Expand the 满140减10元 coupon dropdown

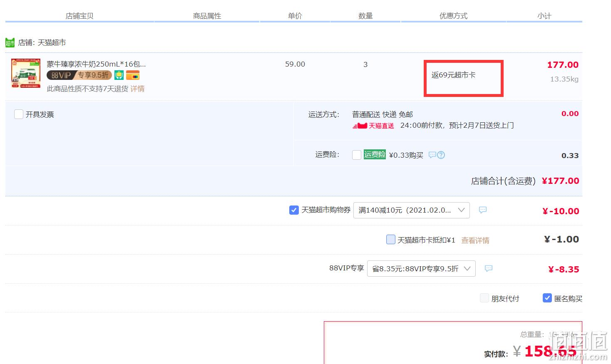coord(411,210)
